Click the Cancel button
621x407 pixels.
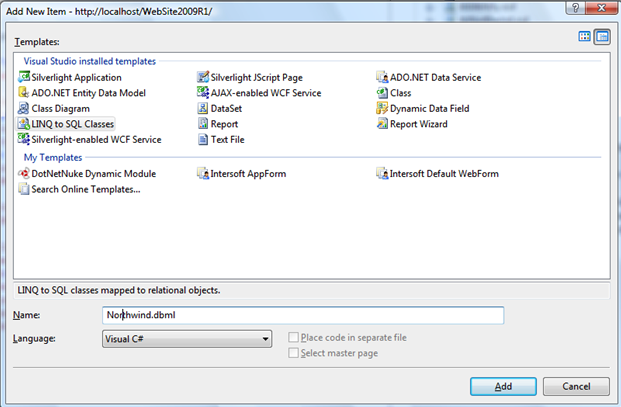coord(570,385)
